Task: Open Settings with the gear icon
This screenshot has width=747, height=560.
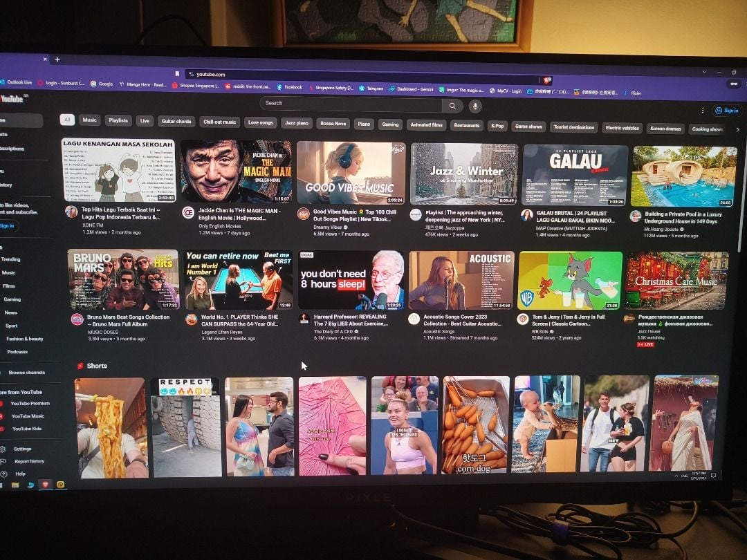Action: (x=17, y=449)
